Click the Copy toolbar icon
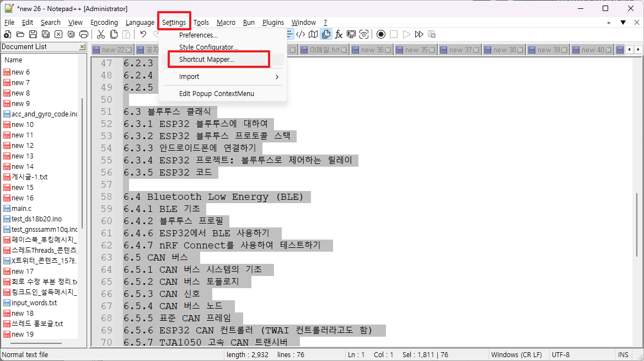 click(x=114, y=35)
